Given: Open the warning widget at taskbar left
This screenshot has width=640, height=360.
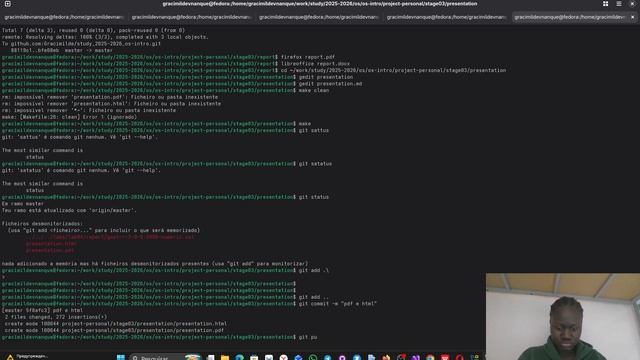Looking at the screenshot, I should click(x=27, y=357).
